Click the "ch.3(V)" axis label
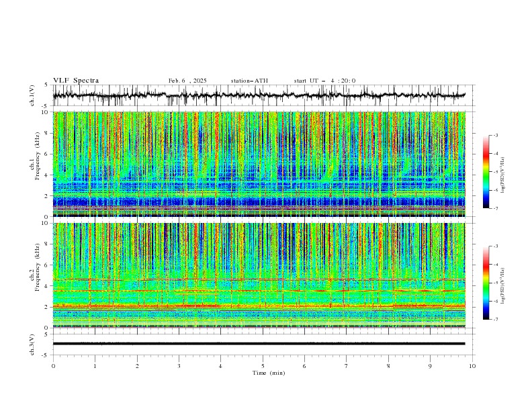This screenshot has height=411, width=532. click(x=32, y=345)
